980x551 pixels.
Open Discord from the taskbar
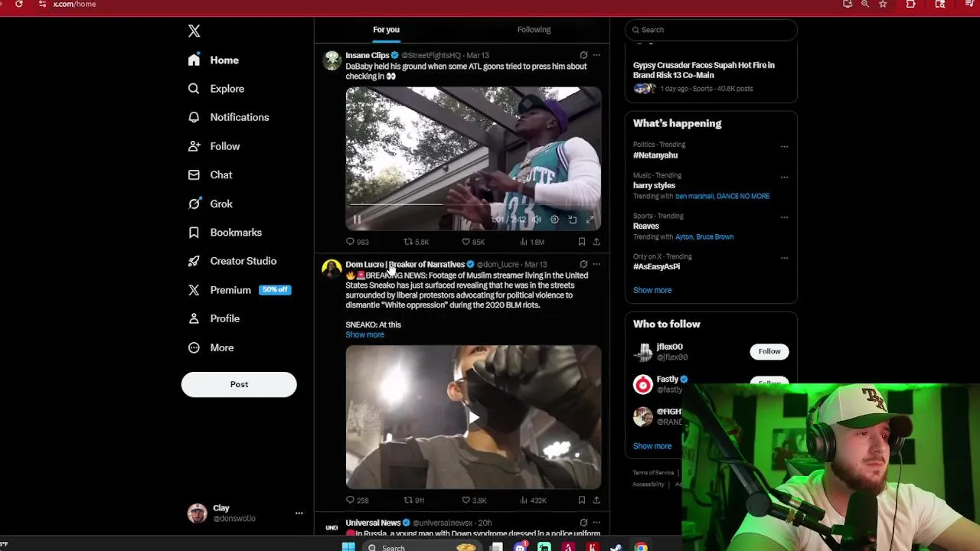[521, 547]
